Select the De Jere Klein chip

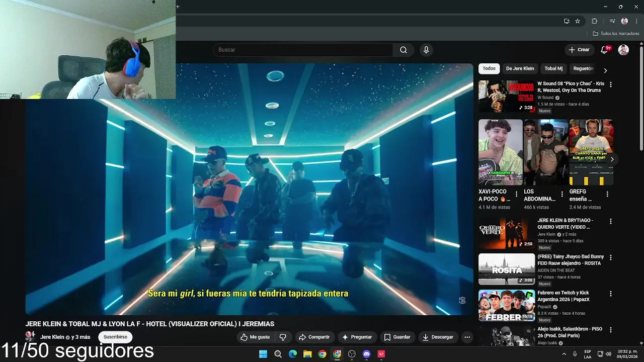(x=520, y=68)
